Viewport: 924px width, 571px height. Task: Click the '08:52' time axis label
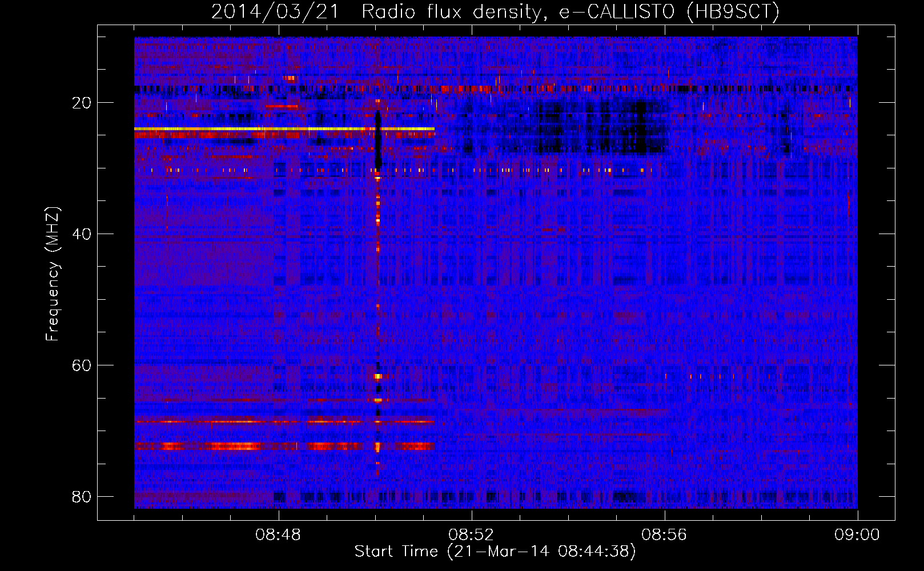[x=471, y=535]
